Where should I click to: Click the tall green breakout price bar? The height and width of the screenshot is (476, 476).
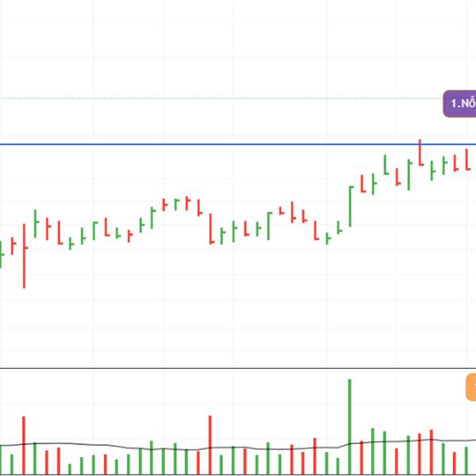point(351,206)
